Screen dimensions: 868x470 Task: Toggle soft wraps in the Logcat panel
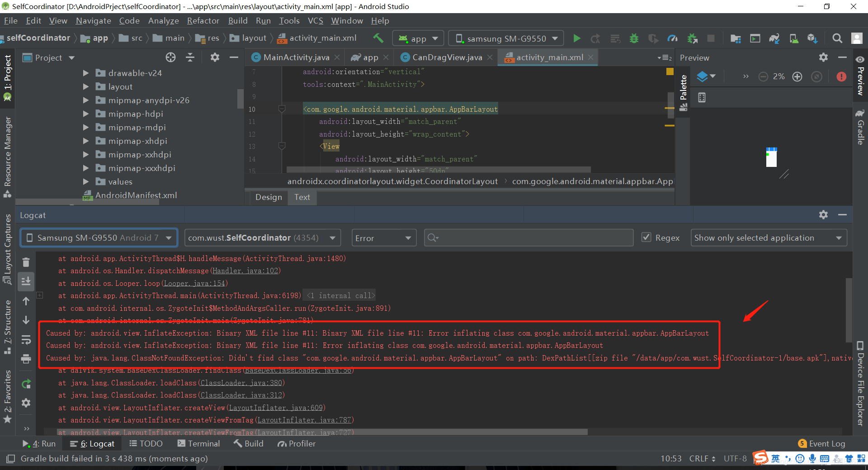point(26,340)
